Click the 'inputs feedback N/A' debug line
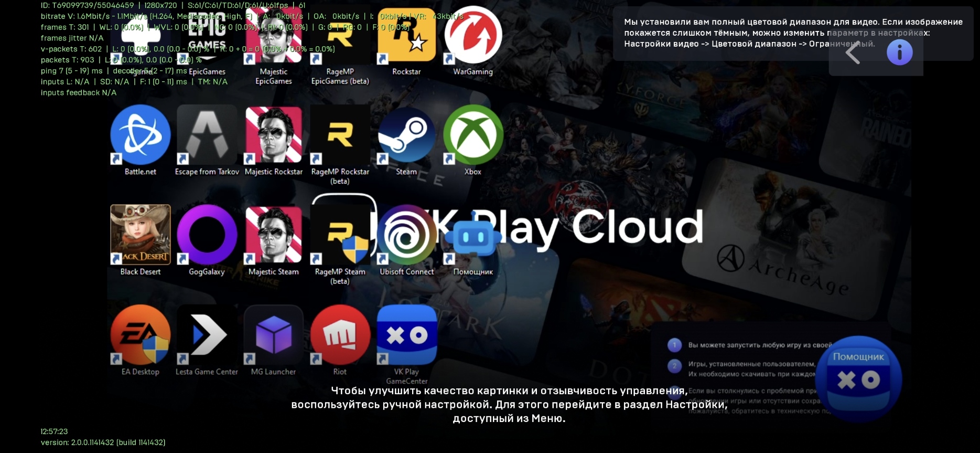 79,92
